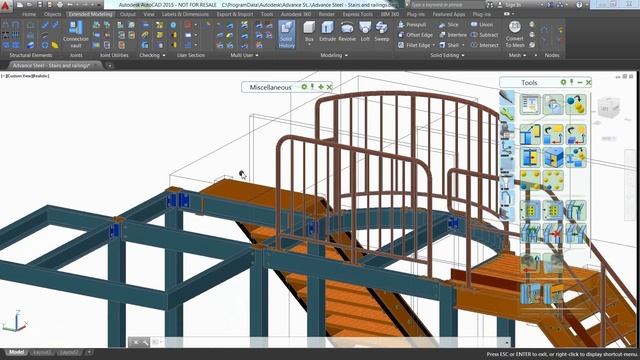Open the Help question mark icon
The height and width of the screenshot is (360, 640).
click(579, 4)
